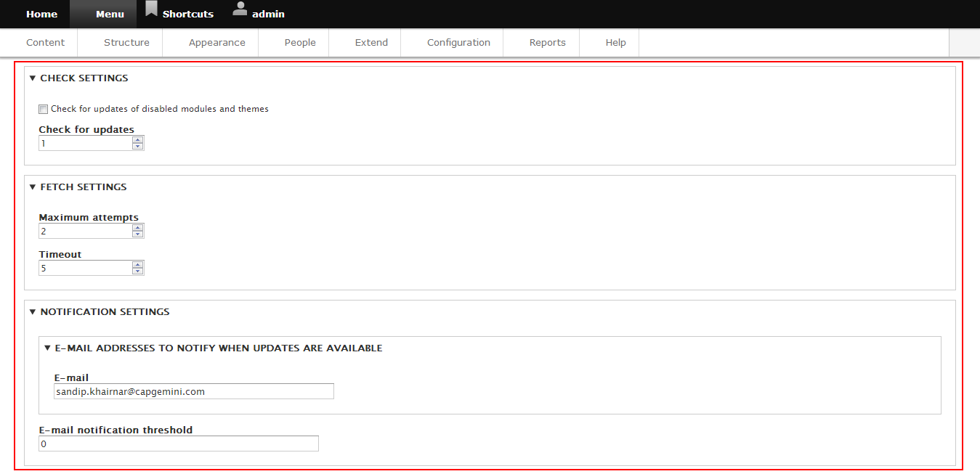Open the Structure menu item
This screenshot has width=980, height=474.
point(126,43)
